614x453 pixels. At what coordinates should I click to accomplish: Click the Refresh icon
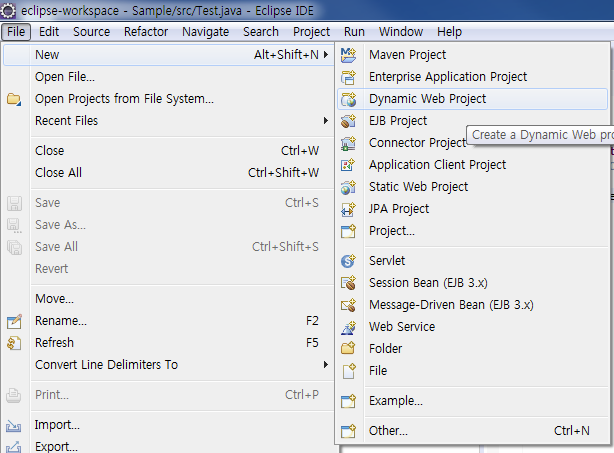[x=14, y=343]
